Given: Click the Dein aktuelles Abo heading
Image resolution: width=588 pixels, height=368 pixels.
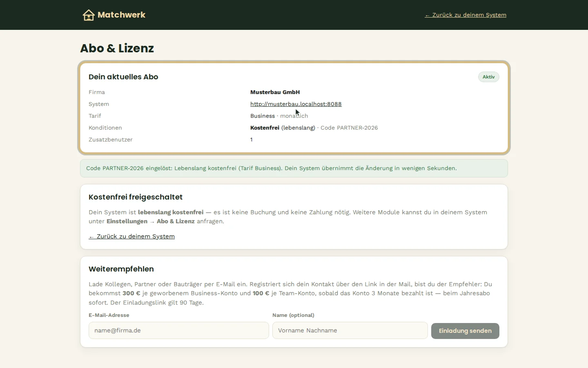Looking at the screenshot, I should pos(123,77).
